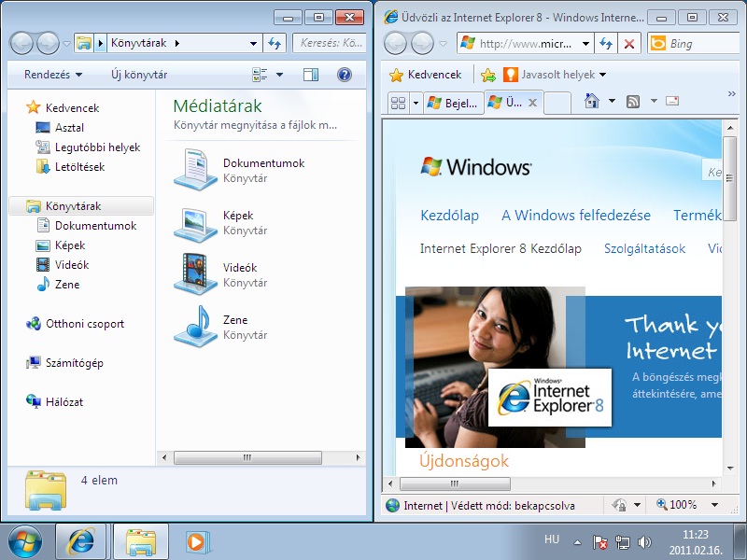Image resolution: width=747 pixels, height=560 pixels.
Task: Open Javasolt helyek dropdown
Action: click(x=555, y=75)
